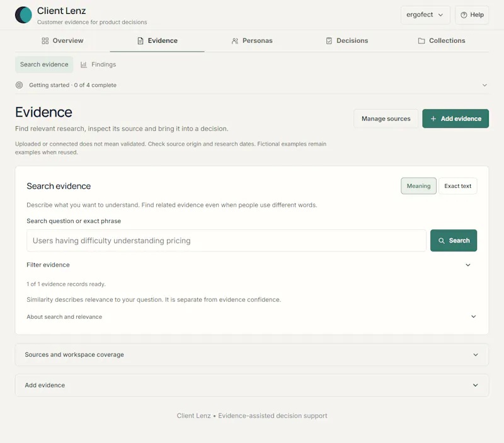Click the Search button
The image size is (504, 443).
(454, 241)
